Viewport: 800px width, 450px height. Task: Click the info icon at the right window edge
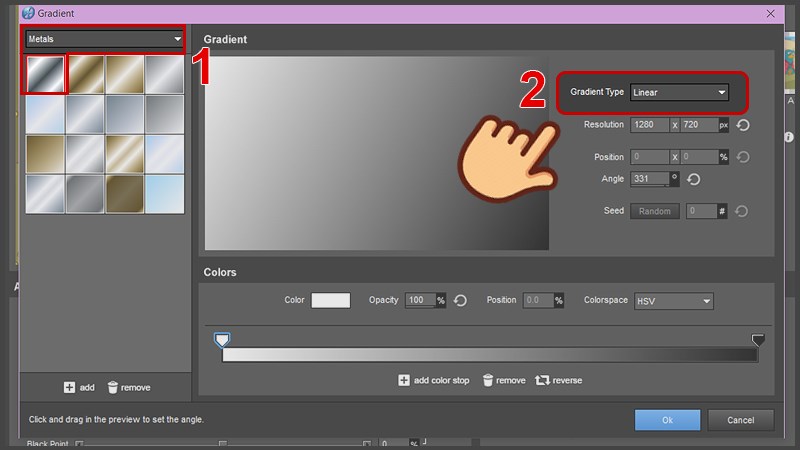pos(789,137)
